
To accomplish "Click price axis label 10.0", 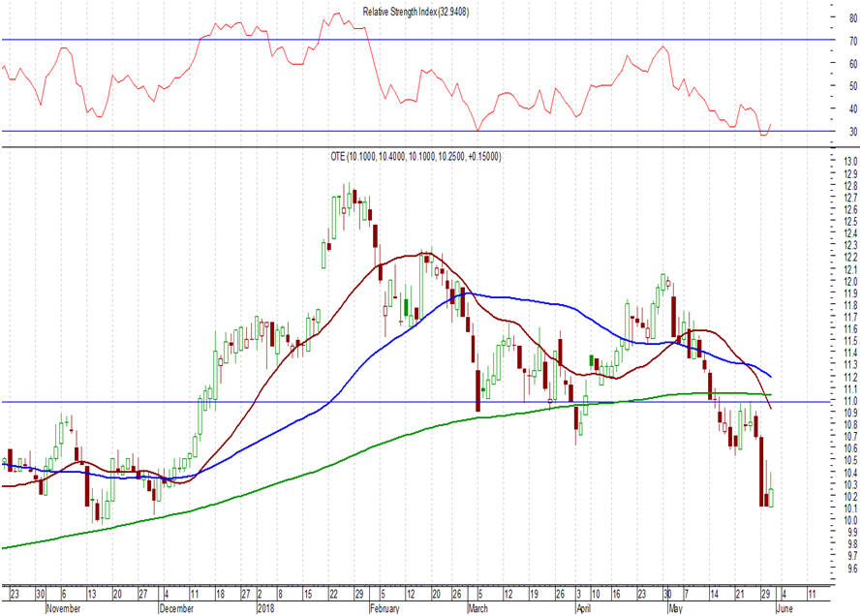I will pyautogui.click(x=850, y=520).
